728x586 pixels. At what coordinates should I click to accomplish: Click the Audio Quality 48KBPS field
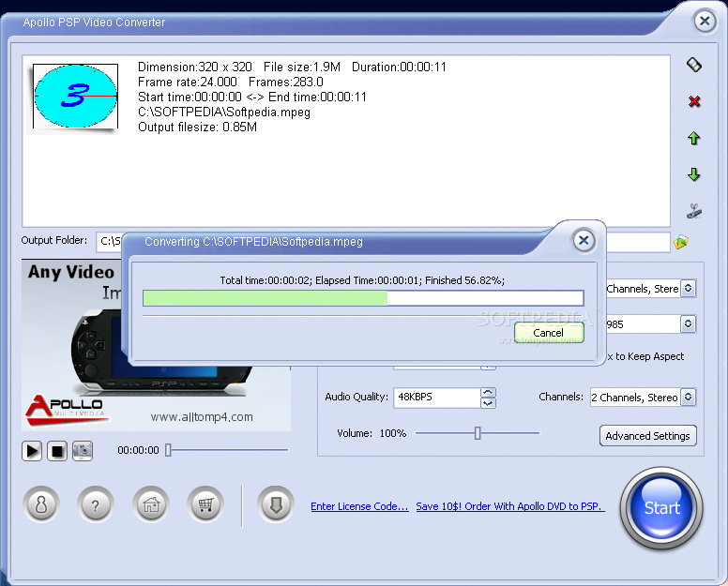click(437, 398)
